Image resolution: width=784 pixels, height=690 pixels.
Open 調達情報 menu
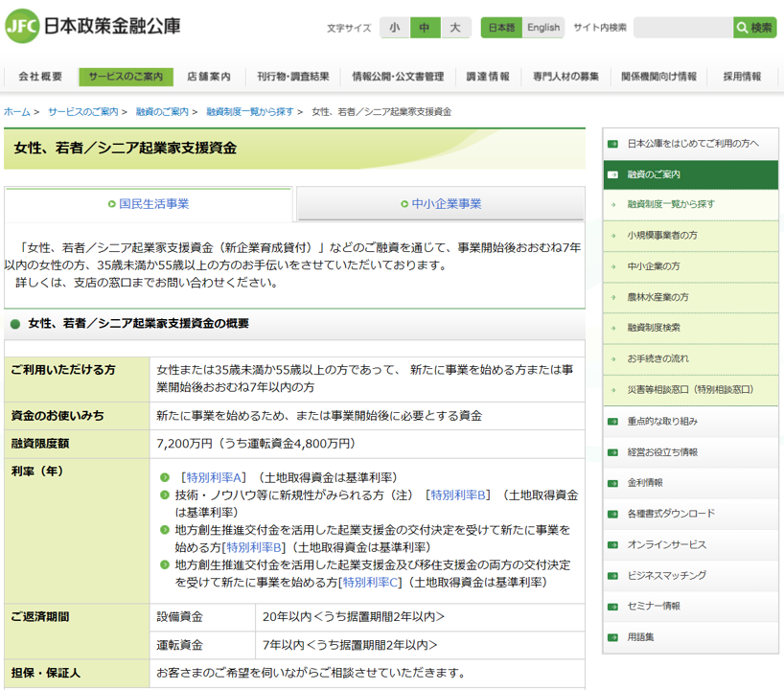click(x=488, y=77)
